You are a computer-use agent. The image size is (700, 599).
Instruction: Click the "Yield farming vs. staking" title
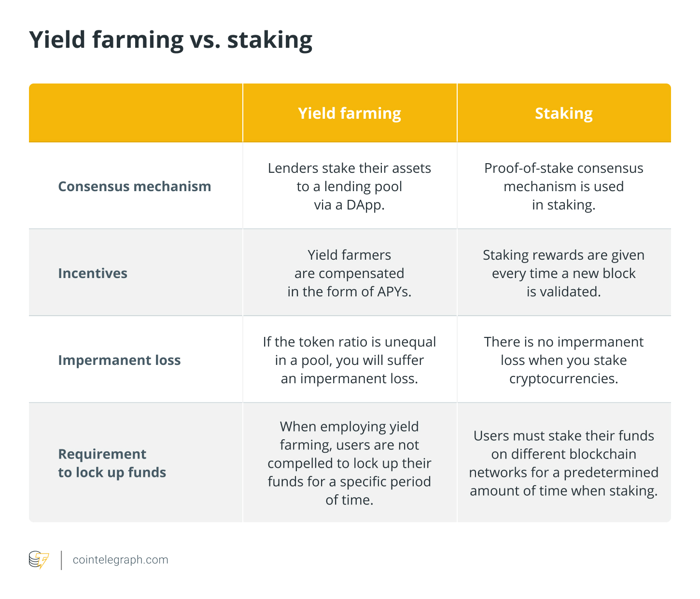pyautogui.click(x=170, y=40)
